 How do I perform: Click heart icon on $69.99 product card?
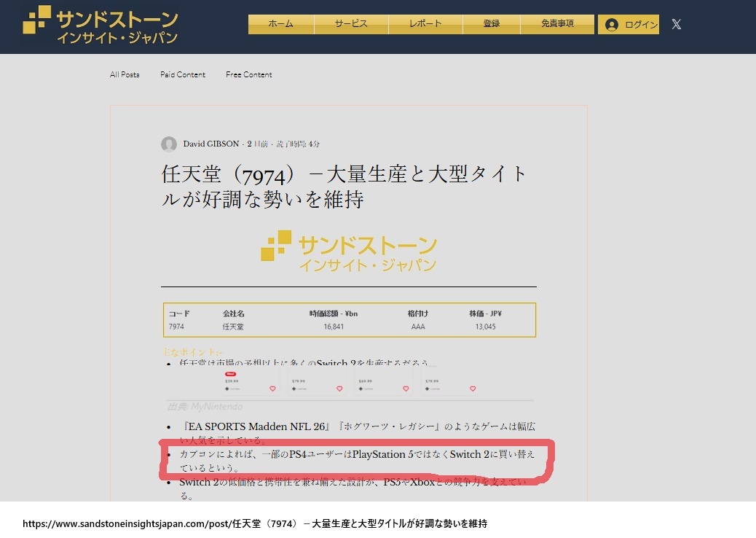pos(406,389)
